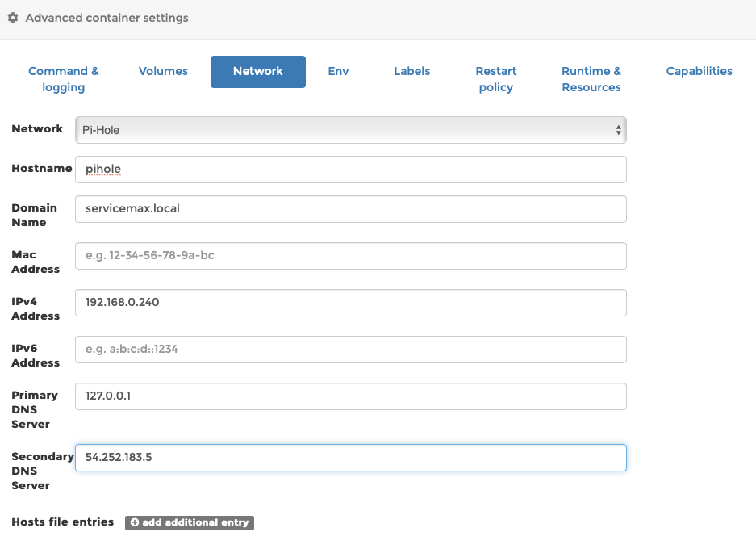Click the Secondary DNS Server field
The height and width of the screenshot is (553, 756).
[350, 458]
